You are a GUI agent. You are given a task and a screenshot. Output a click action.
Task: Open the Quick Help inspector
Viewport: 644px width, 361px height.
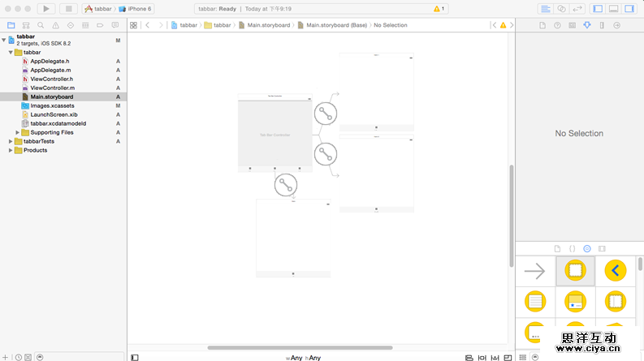click(x=557, y=25)
